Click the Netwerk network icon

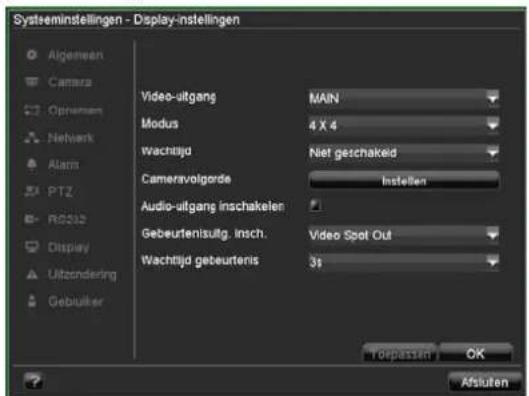tap(32, 137)
